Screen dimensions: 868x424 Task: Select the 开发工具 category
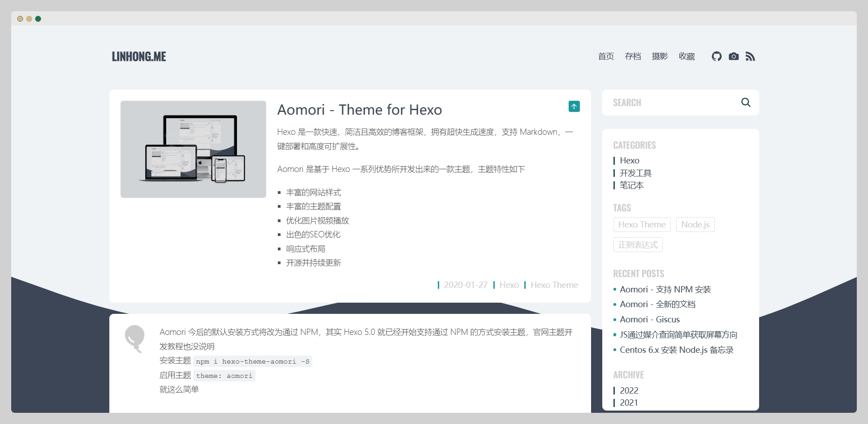[635, 173]
